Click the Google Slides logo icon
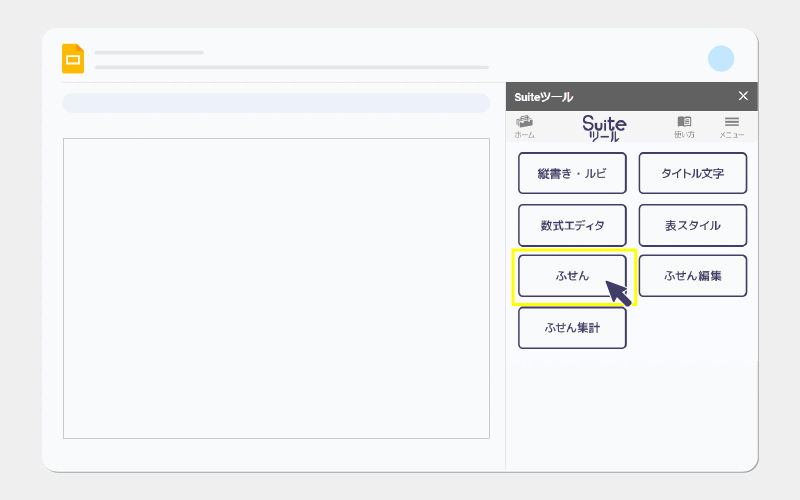This screenshot has height=500, width=800. point(73,59)
